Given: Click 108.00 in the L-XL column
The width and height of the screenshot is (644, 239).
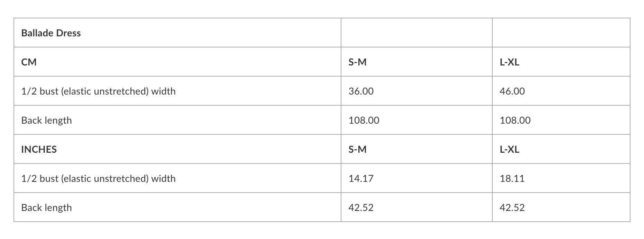Looking at the screenshot, I should pyautogui.click(x=515, y=120).
